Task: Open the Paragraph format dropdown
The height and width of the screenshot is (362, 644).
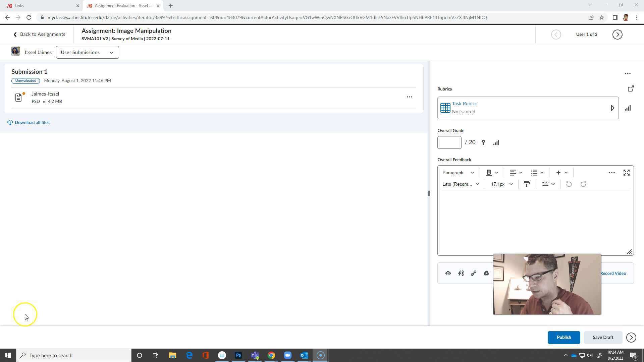Action: [x=458, y=173]
